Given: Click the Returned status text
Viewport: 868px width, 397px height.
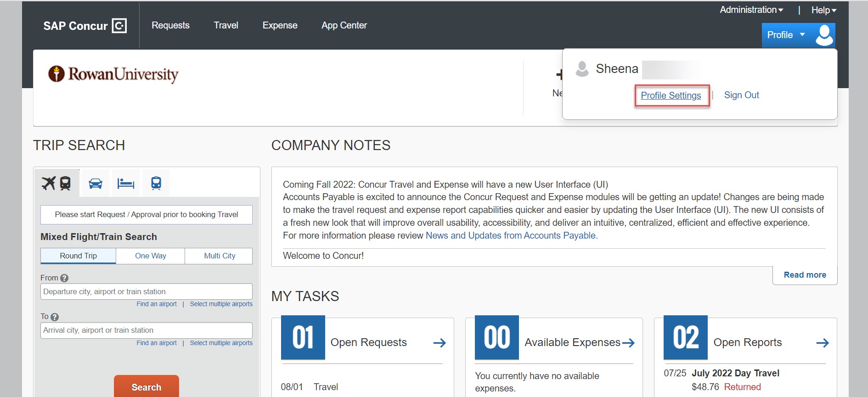Looking at the screenshot, I should 742,387.
